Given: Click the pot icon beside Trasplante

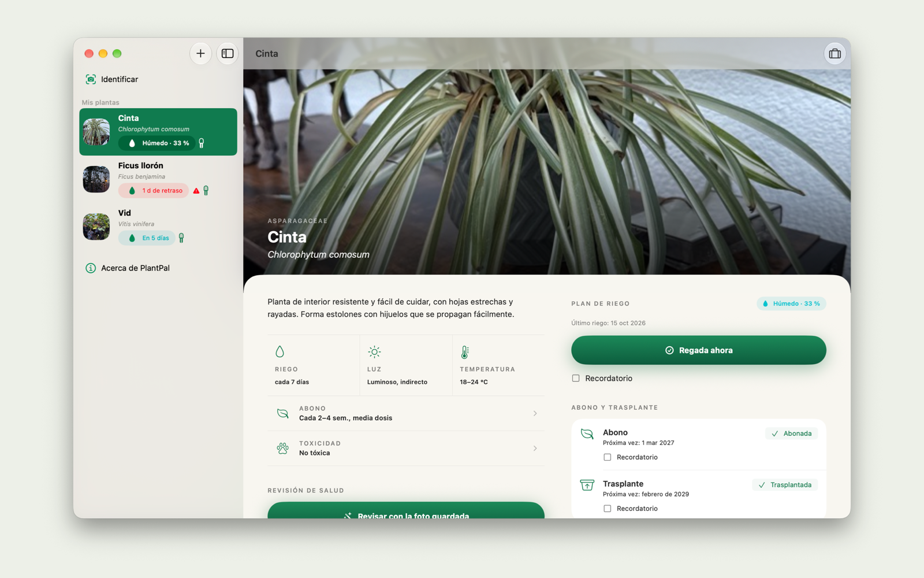Looking at the screenshot, I should (x=587, y=485).
